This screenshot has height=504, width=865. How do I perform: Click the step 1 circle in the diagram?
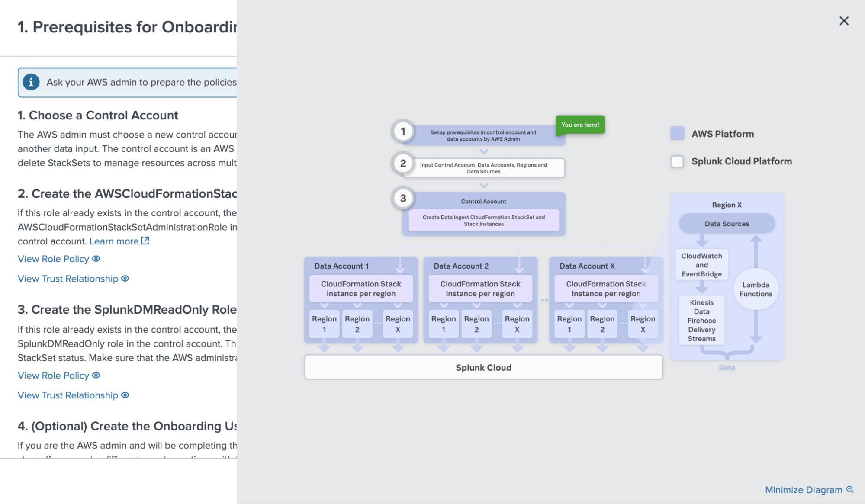click(403, 131)
